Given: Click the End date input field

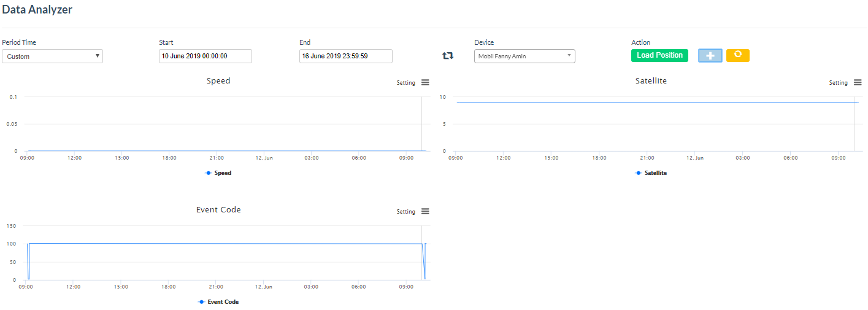Looking at the screenshot, I should (345, 56).
